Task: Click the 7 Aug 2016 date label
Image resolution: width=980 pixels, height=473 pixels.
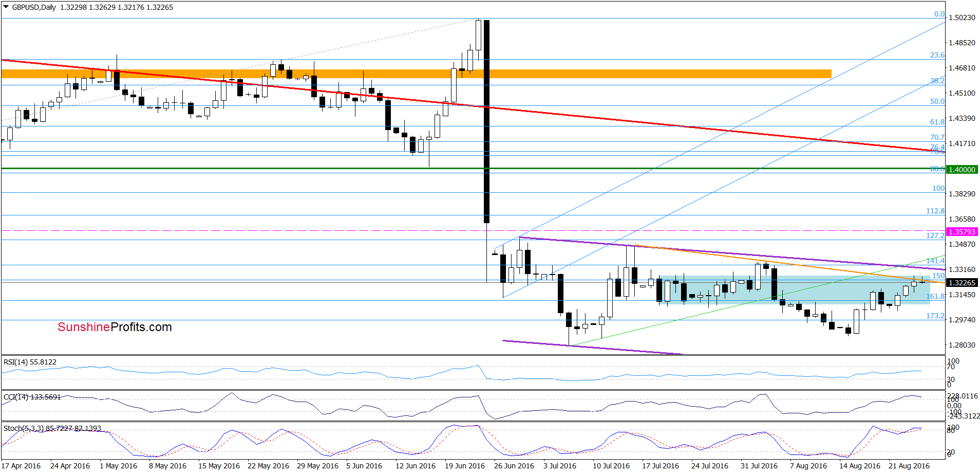Action: (808, 466)
